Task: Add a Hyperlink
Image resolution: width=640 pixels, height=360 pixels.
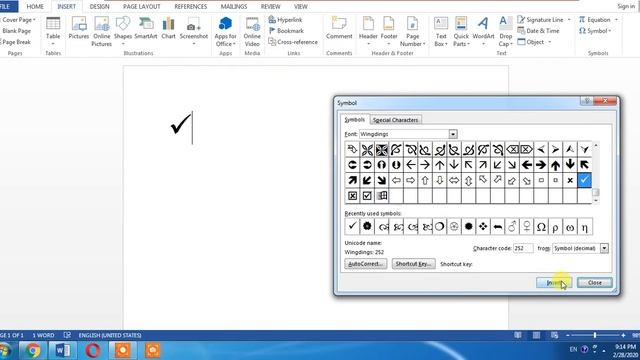Action: point(285,20)
